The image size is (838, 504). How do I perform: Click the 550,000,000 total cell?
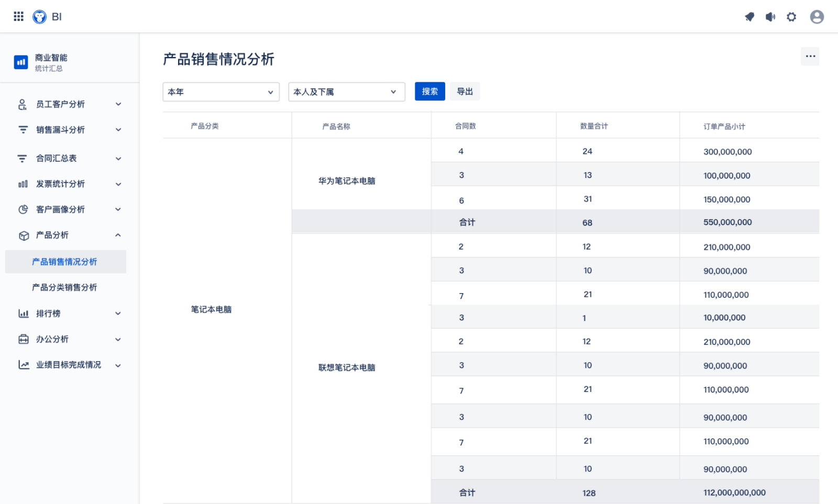(727, 222)
